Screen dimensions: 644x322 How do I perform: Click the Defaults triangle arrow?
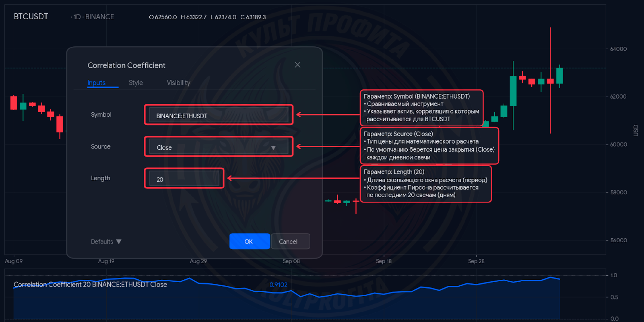tap(119, 242)
